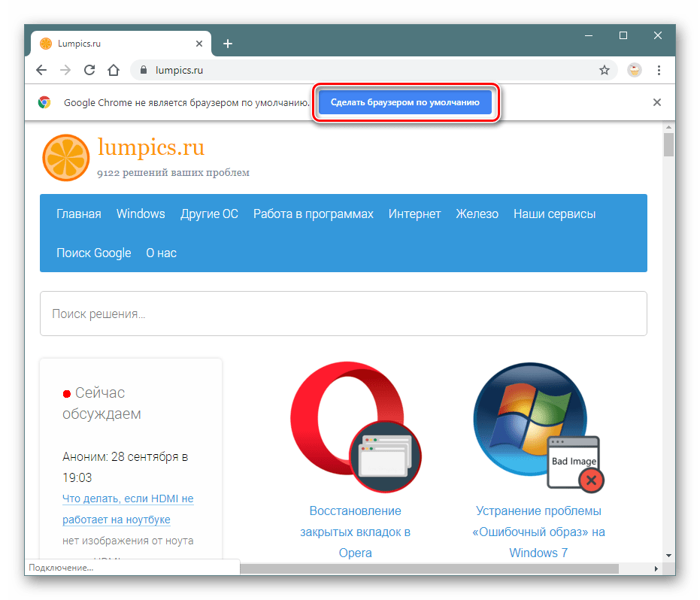The height and width of the screenshot is (600, 700).
Task: Click the address bar showing lumpics.ru
Action: tap(368, 70)
